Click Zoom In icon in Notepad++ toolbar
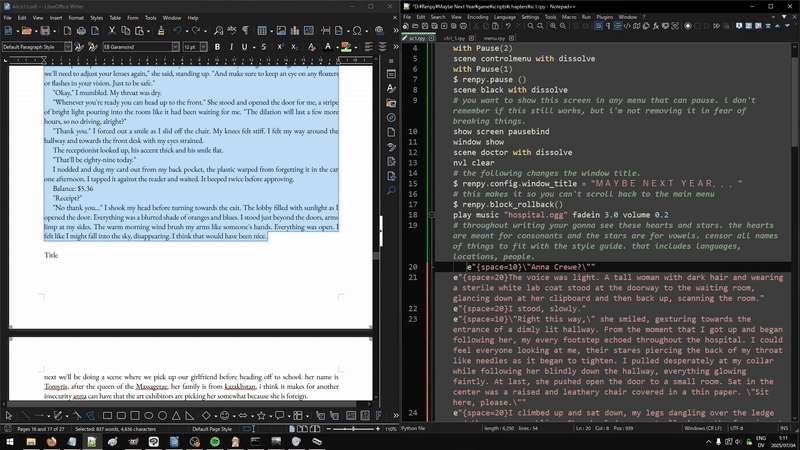This screenshot has width=800, height=450. coord(553,26)
